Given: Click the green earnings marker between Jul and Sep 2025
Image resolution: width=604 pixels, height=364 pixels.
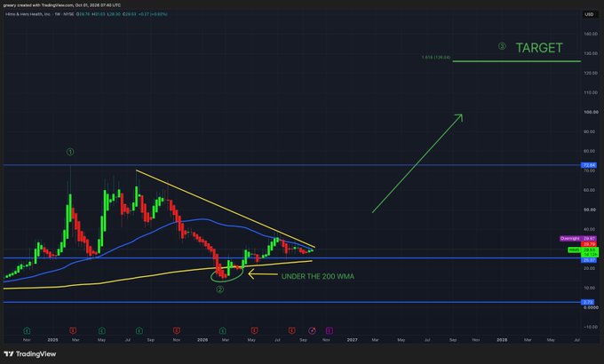Looking at the screenshot, I should (x=139, y=330).
